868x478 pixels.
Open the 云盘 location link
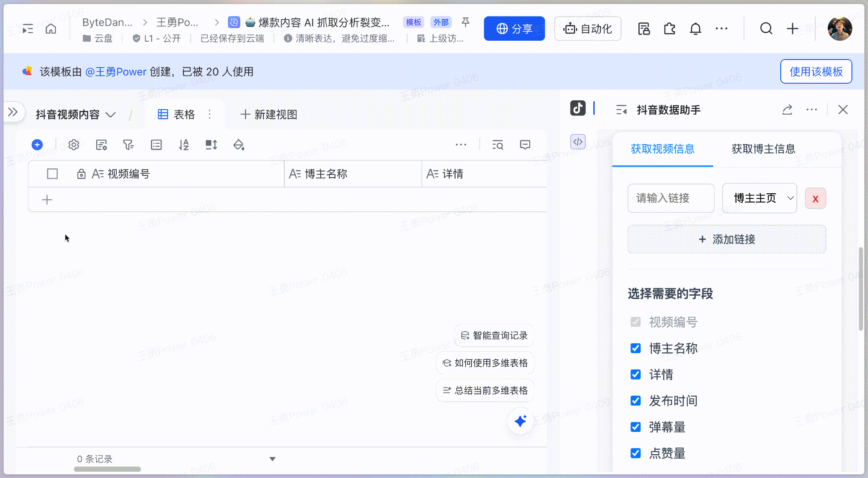pos(98,38)
